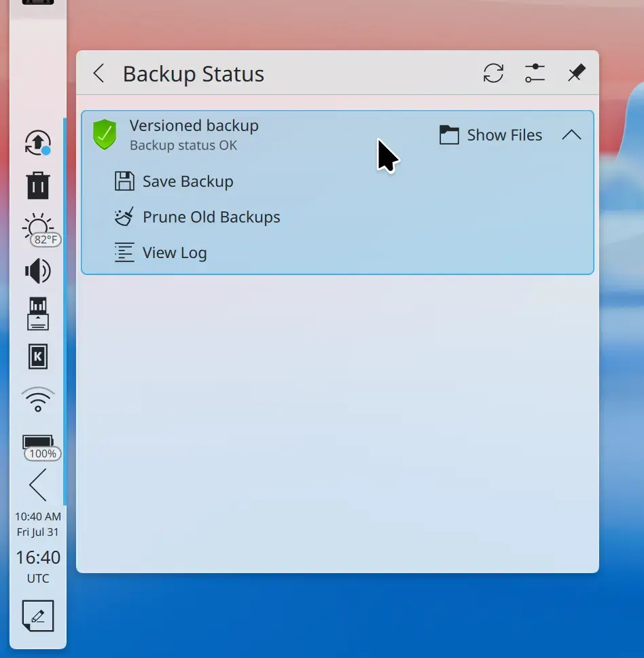Open the 10:40 AM digital clock
The width and height of the screenshot is (644, 658).
pyautogui.click(x=38, y=524)
